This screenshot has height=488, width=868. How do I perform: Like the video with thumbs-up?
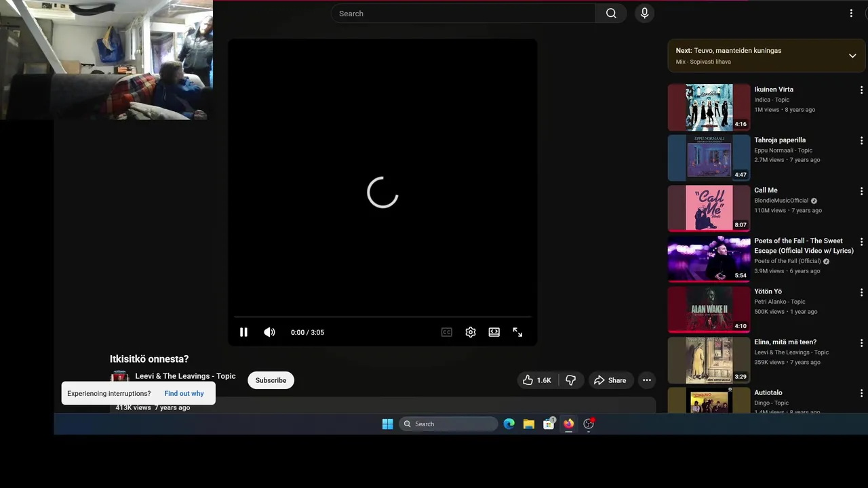(x=537, y=380)
